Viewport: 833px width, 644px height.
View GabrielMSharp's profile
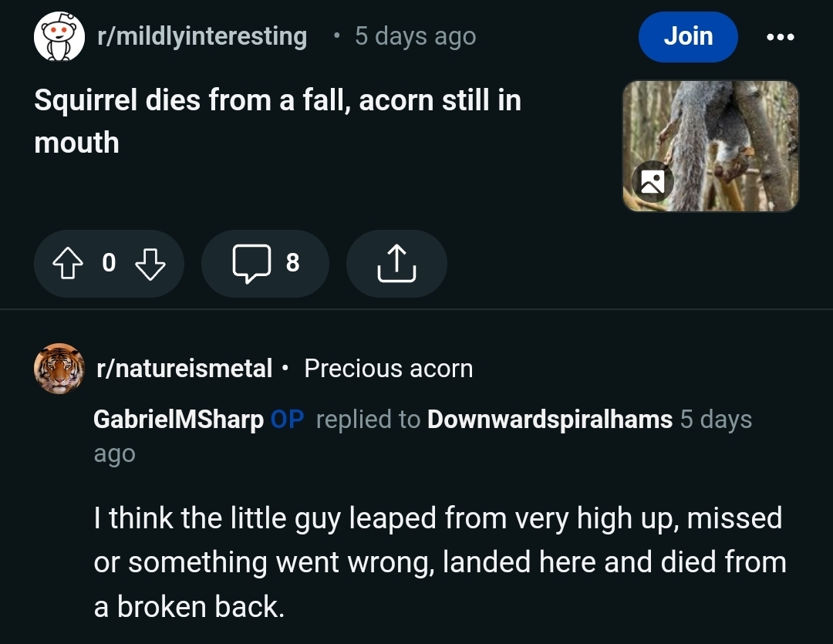click(x=178, y=420)
